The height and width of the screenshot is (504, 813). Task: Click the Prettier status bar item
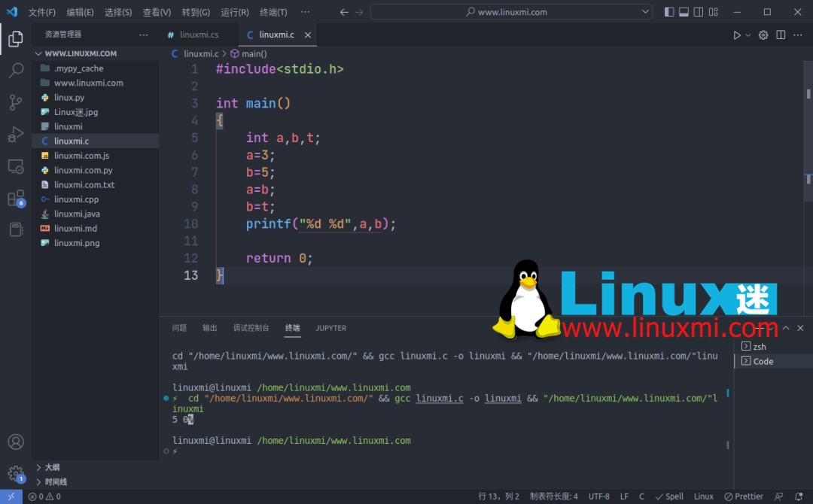pos(744,496)
